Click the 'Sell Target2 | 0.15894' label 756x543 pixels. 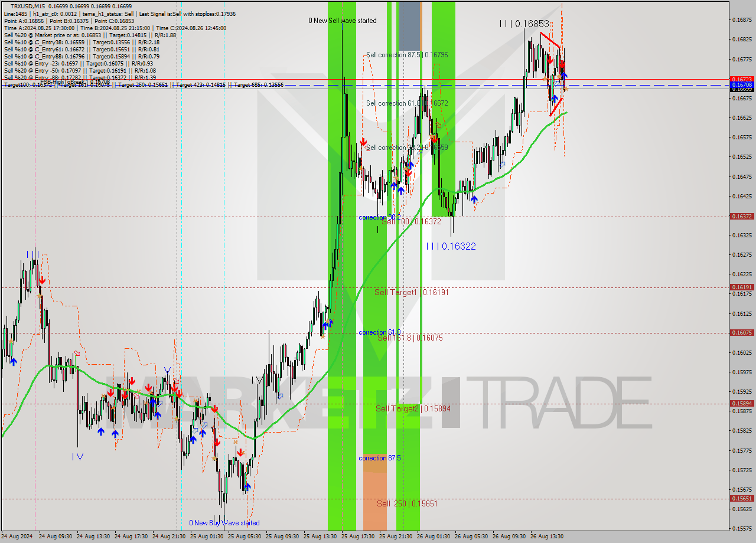(x=413, y=408)
